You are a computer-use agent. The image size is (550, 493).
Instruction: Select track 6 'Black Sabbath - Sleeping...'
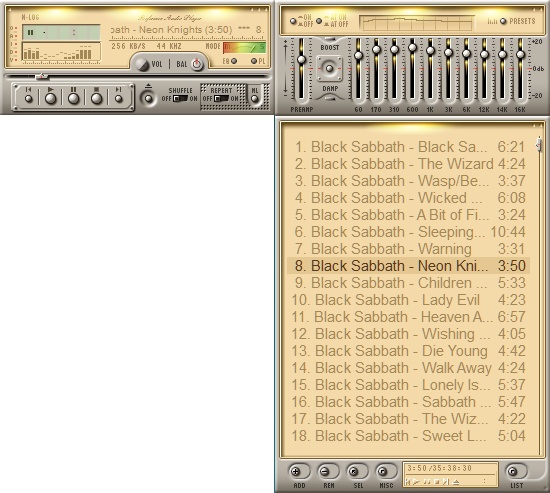coord(409,232)
